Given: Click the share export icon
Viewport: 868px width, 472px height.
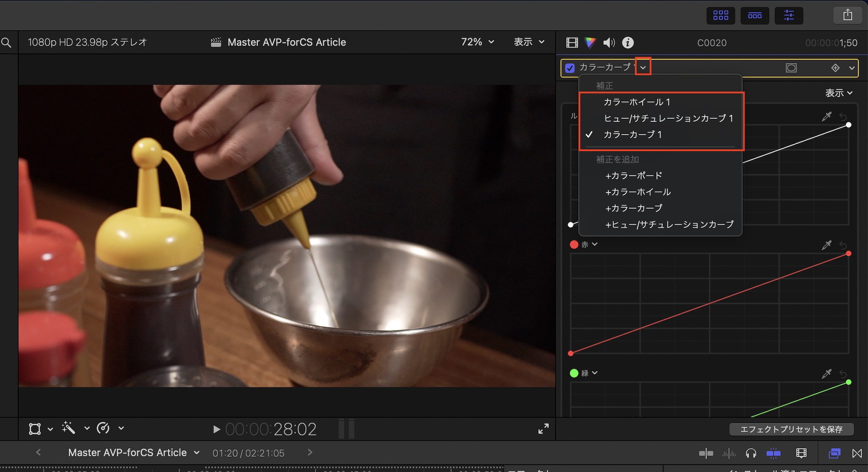Looking at the screenshot, I should click(x=848, y=16).
